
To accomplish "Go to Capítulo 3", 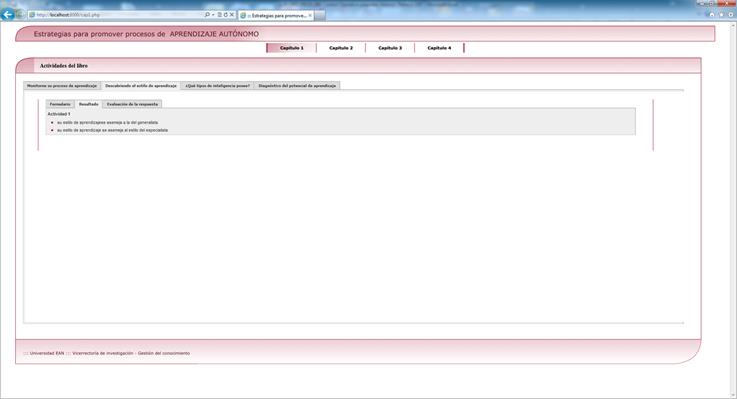I will click(390, 48).
